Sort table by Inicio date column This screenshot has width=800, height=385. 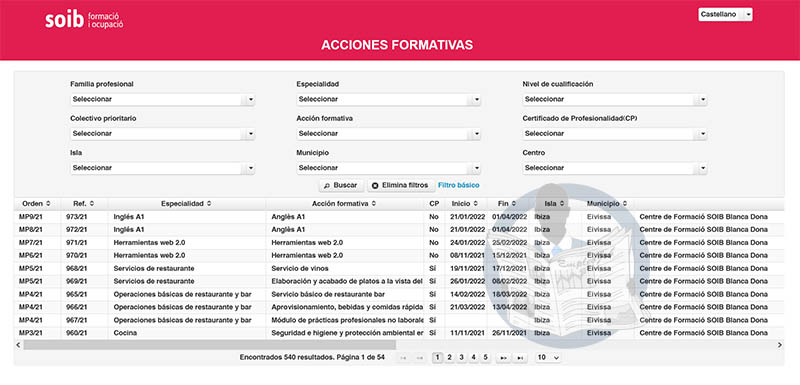pos(466,203)
